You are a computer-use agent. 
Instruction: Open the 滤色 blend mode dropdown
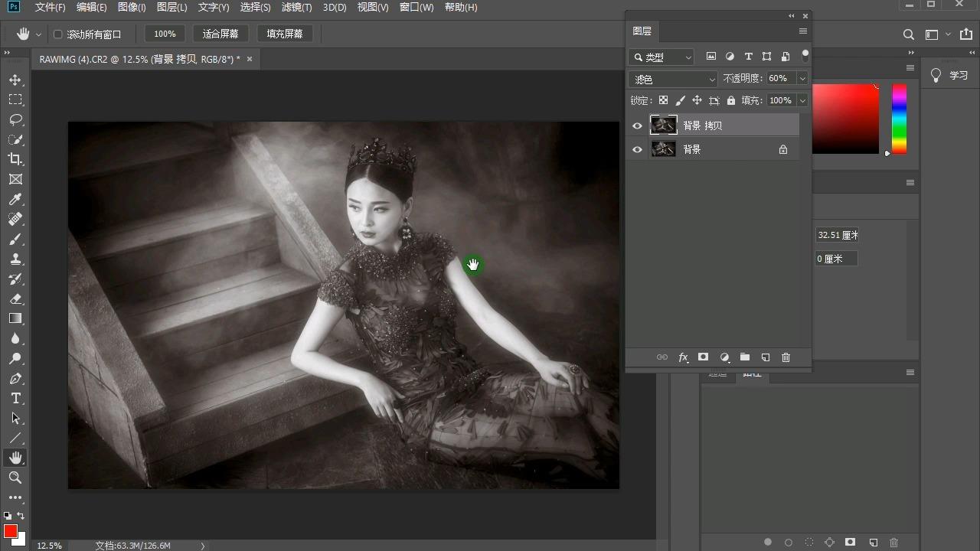coord(674,79)
